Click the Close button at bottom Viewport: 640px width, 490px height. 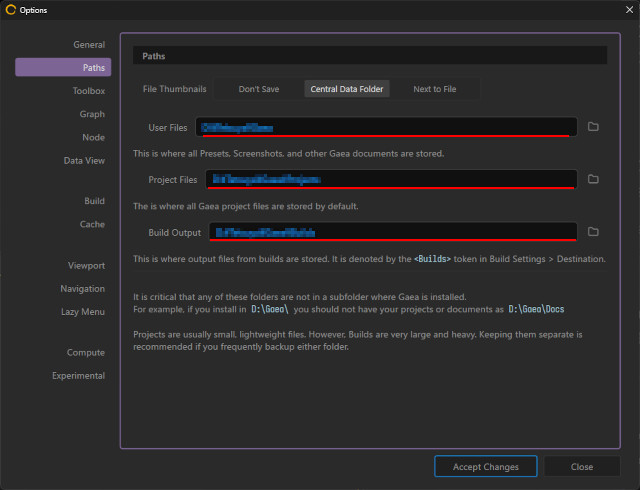(x=581, y=467)
